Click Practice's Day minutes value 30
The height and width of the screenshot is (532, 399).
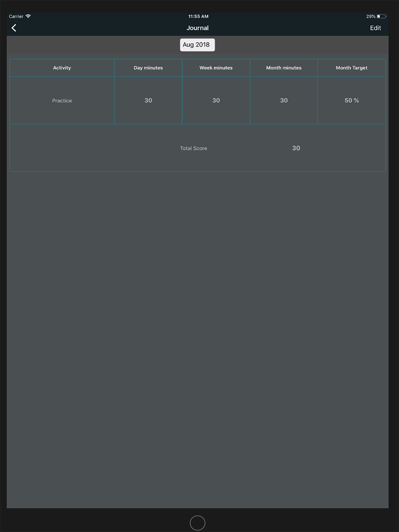point(148,100)
